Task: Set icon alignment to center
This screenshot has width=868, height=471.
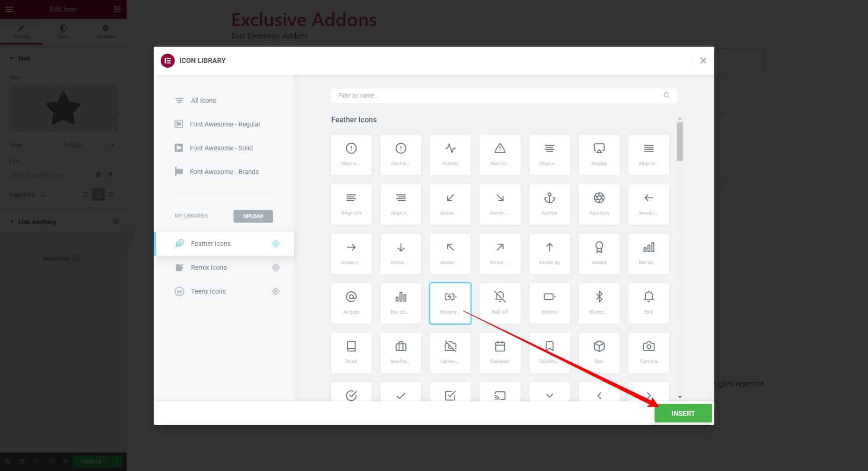Action: pyautogui.click(x=98, y=195)
